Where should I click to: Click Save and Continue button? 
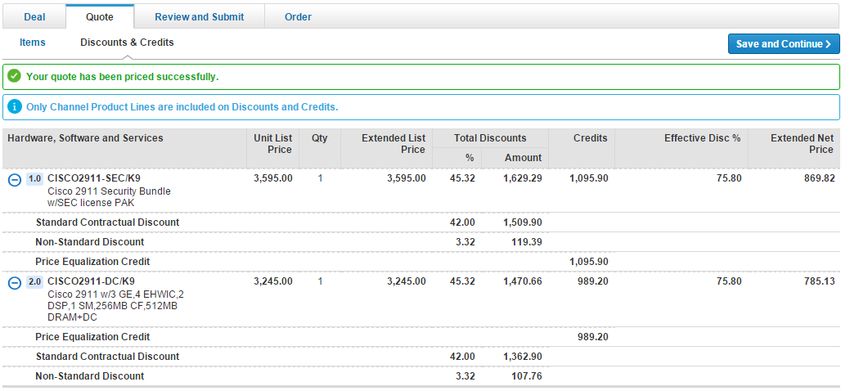tap(783, 44)
